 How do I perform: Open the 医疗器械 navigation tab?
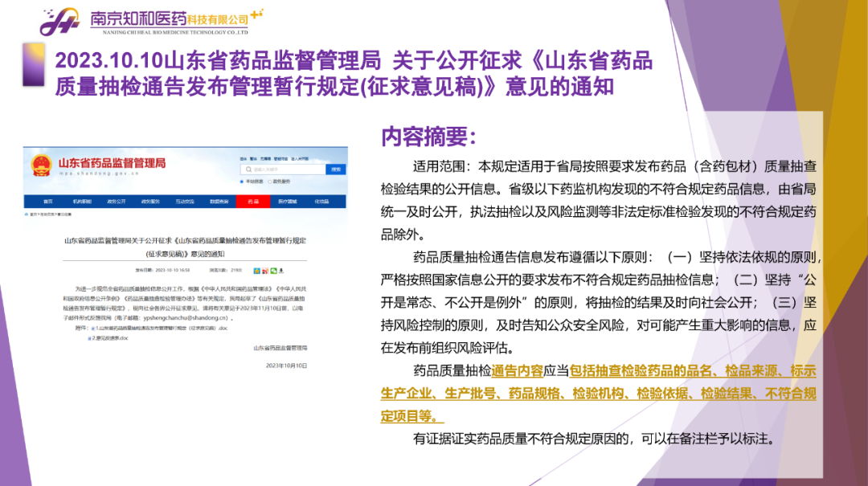(287, 201)
